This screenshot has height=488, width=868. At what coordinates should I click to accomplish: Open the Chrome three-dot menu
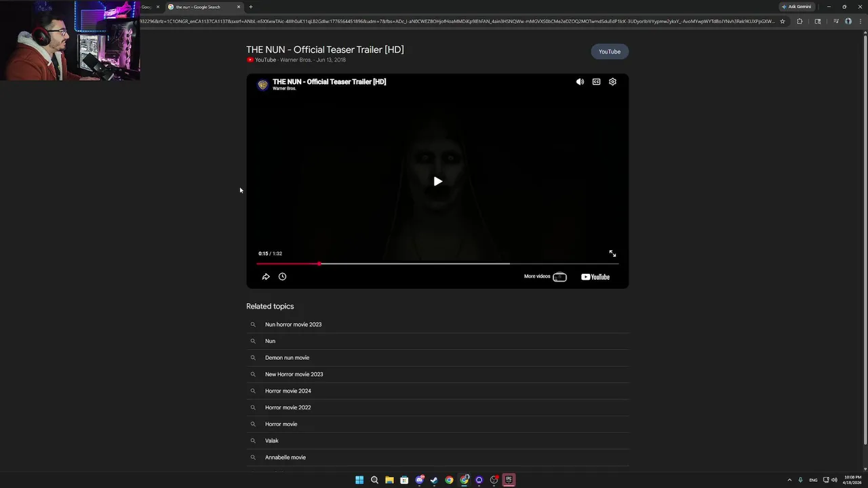pyautogui.click(x=860, y=21)
